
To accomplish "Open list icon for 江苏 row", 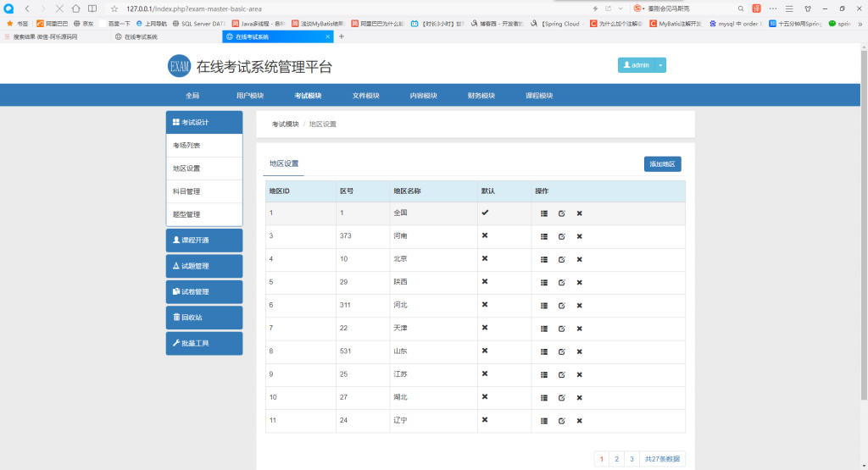I will (544, 375).
